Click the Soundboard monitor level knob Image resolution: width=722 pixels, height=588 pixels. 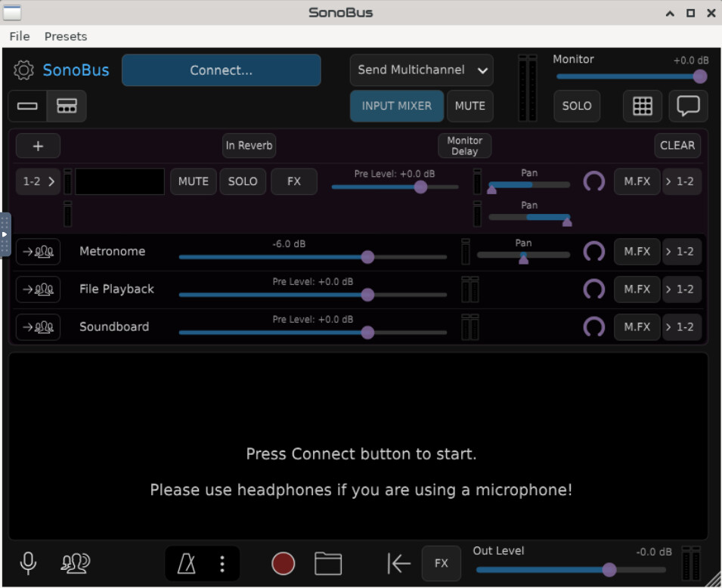pos(594,327)
